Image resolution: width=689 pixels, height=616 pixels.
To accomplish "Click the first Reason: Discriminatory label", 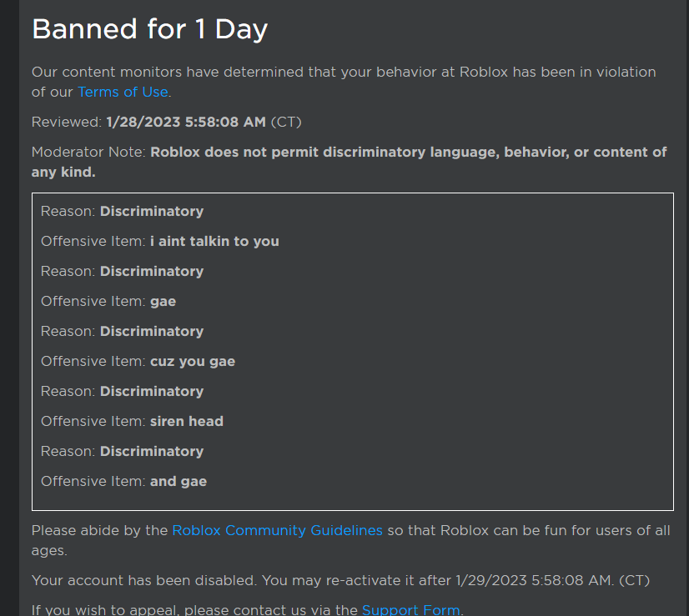I will (x=122, y=211).
